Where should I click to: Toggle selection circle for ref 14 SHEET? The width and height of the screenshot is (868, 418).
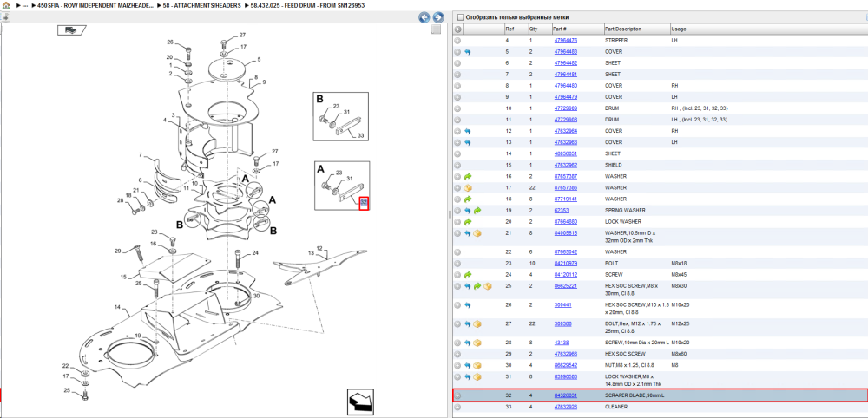tap(457, 153)
